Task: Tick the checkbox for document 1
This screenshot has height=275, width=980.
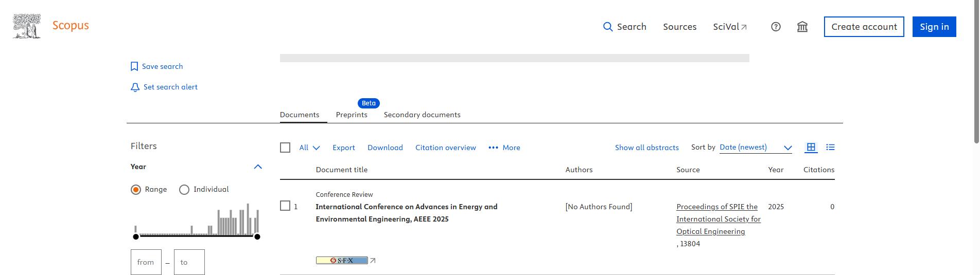Action: click(285, 206)
